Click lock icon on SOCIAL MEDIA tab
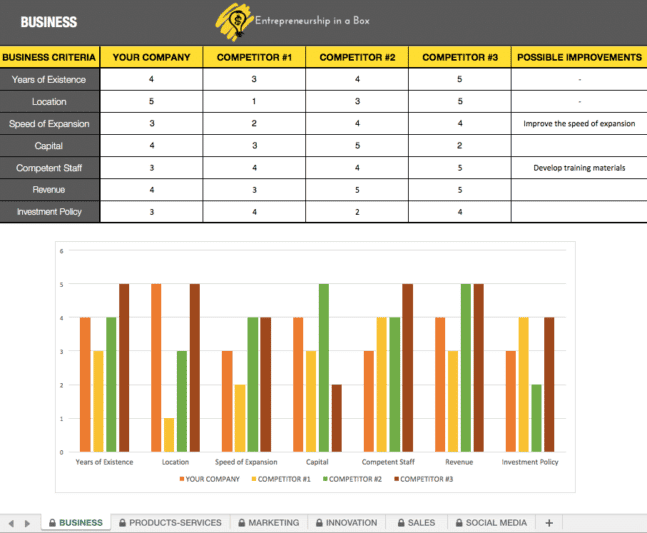 [x=457, y=523]
